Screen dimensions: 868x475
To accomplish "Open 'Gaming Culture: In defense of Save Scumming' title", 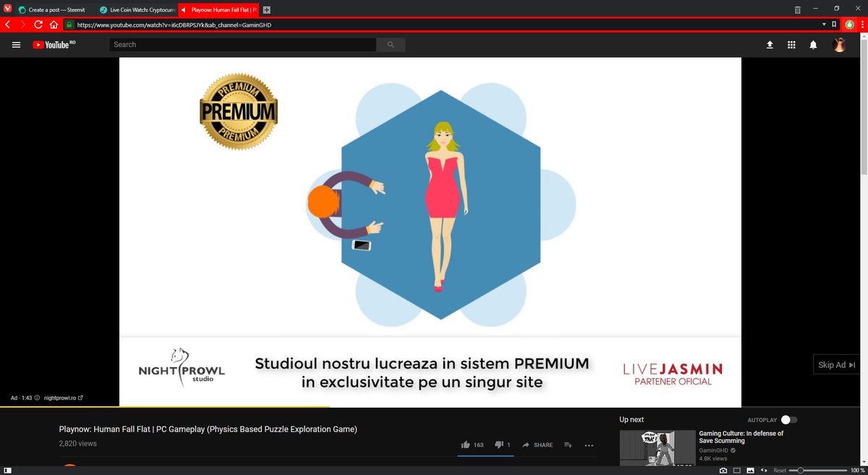I will (x=741, y=437).
